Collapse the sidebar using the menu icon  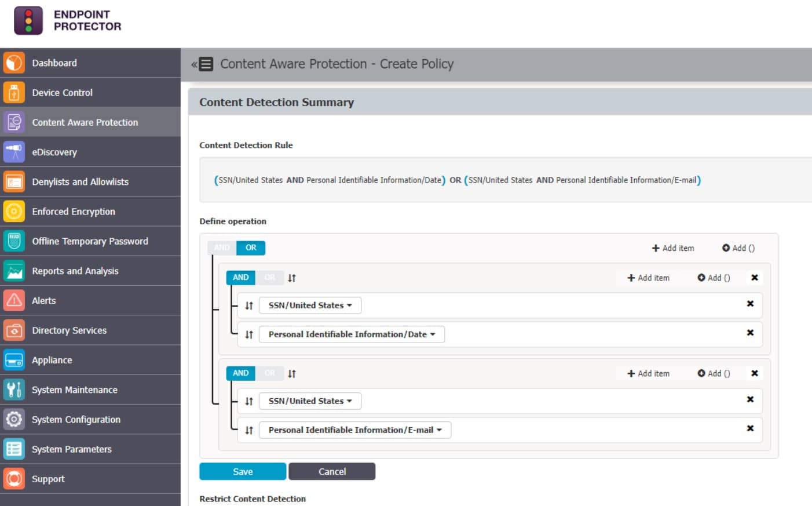pos(203,64)
